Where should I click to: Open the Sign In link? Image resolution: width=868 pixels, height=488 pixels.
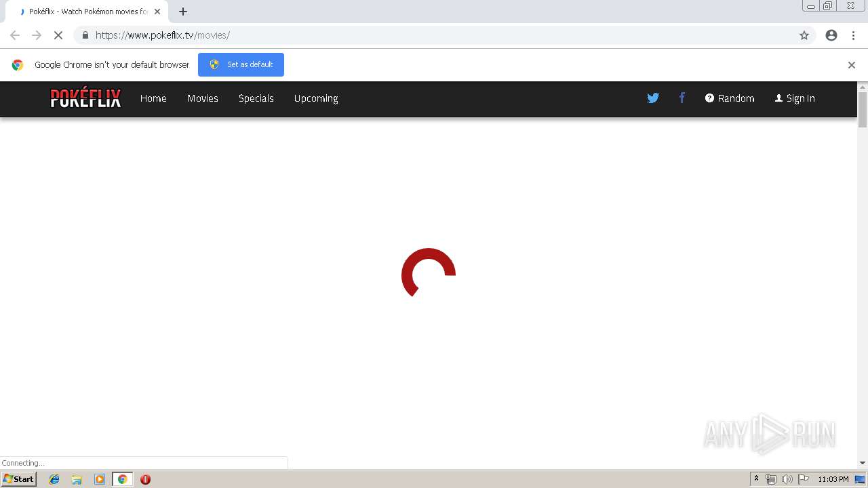pyautogui.click(x=795, y=98)
